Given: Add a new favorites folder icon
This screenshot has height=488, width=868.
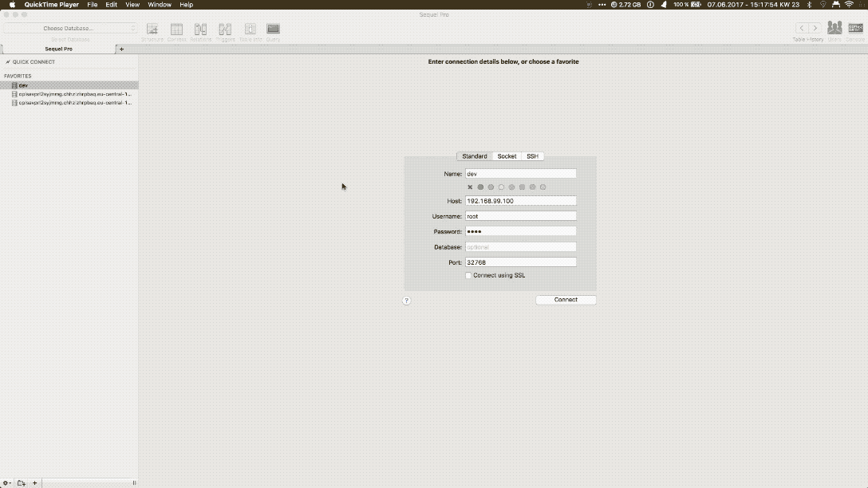Looking at the screenshot, I should pyautogui.click(x=21, y=483).
